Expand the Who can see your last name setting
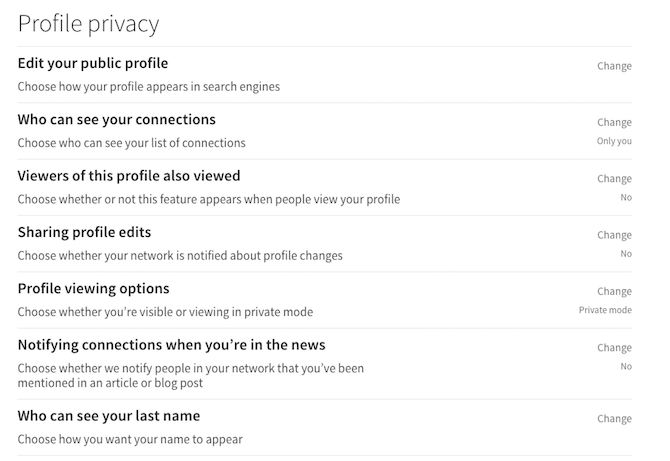 click(x=109, y=416)
